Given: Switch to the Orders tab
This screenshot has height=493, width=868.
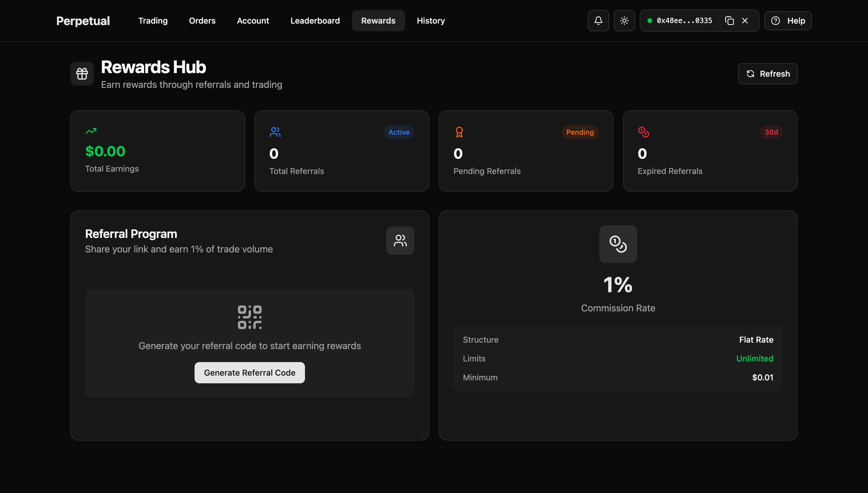Looking at the screenshot, I should point(202,21).
